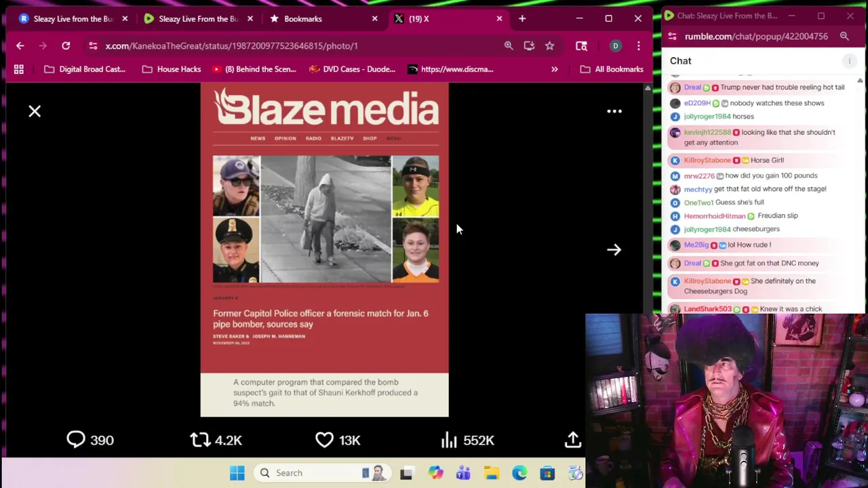The image size is (868, 488).
Task: Click the search icon in chat popup window
Action: [844, 37]
